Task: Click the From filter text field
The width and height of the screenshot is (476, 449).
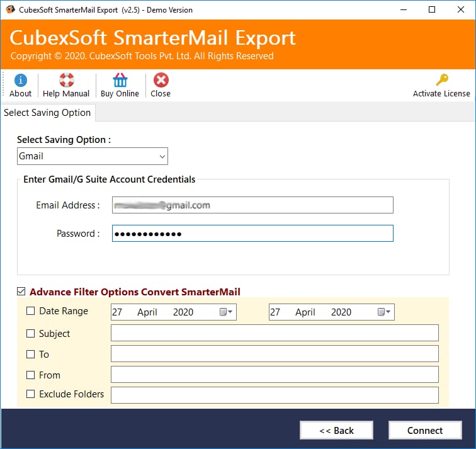Action: (275, 374)
